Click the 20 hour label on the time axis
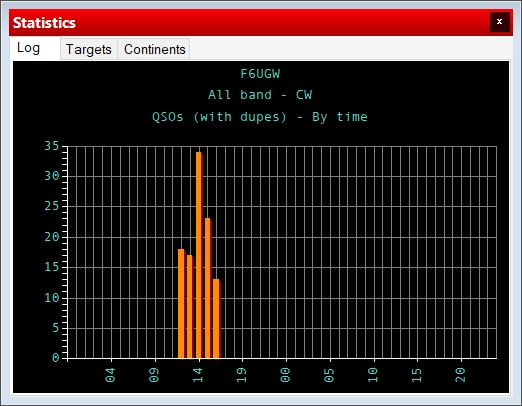522x406 pixels. pos(460,375)
